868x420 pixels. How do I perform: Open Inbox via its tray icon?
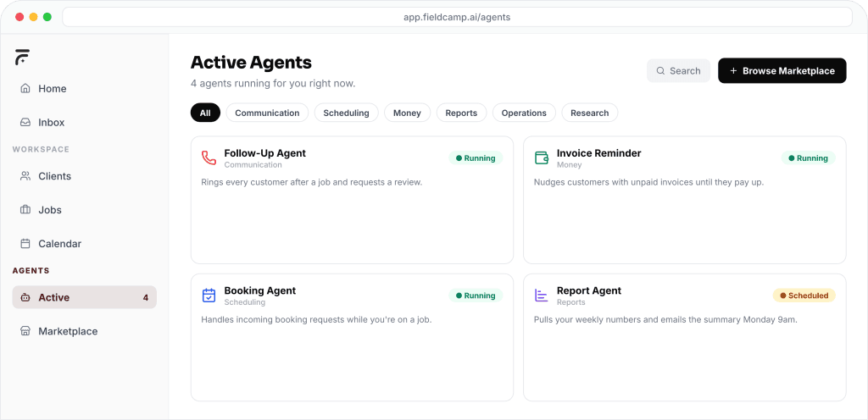tap(25, 123)
